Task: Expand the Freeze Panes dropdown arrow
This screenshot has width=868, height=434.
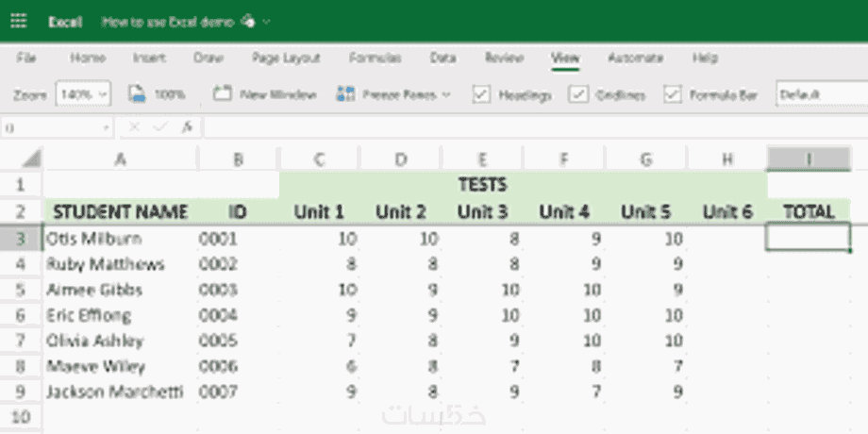Action: 446,94
